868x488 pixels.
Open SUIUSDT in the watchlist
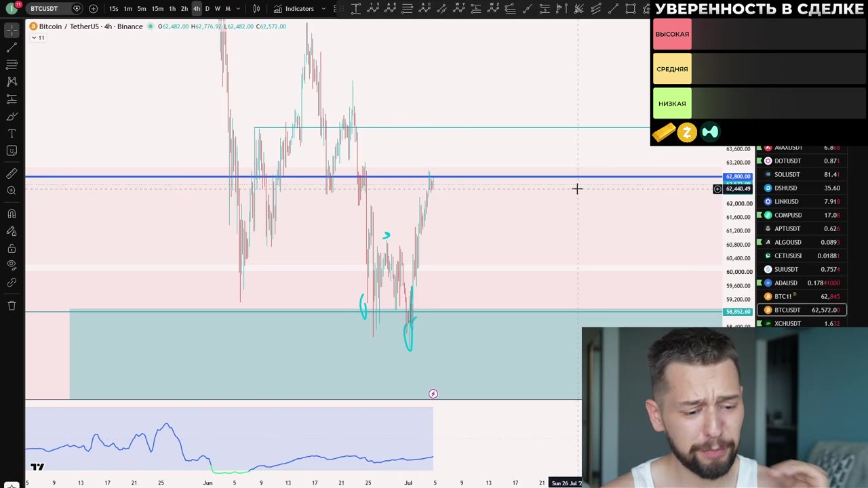coord(802,269)
